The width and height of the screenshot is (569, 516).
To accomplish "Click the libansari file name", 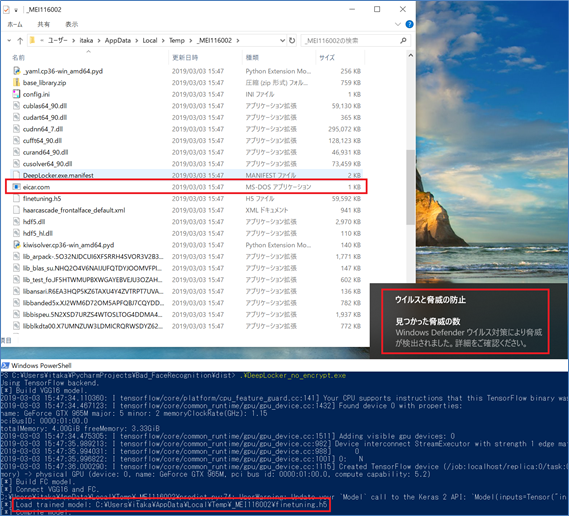I will tap(93, 291).
